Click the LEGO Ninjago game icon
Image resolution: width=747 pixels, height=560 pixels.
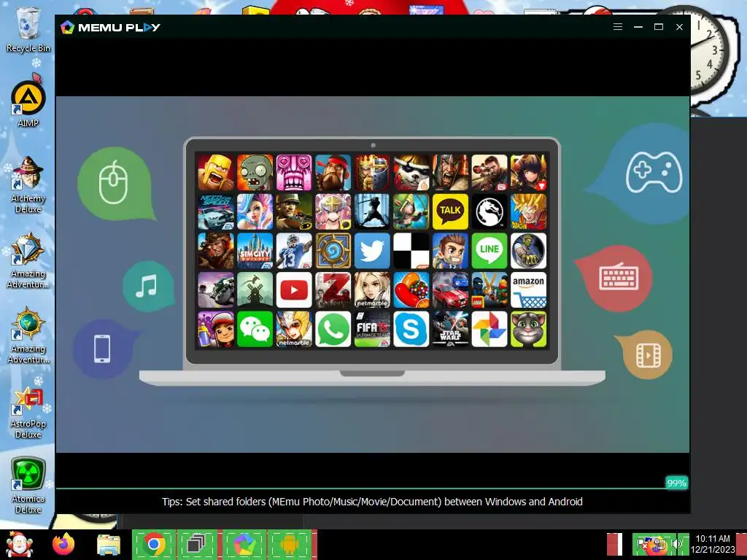coord(489,289)
